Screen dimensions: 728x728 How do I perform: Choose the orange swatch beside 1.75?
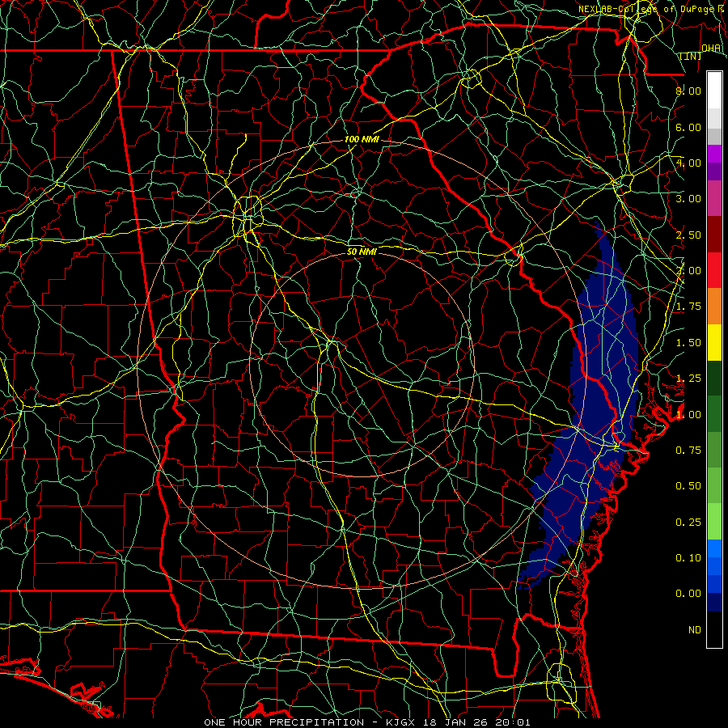(714, 307)
